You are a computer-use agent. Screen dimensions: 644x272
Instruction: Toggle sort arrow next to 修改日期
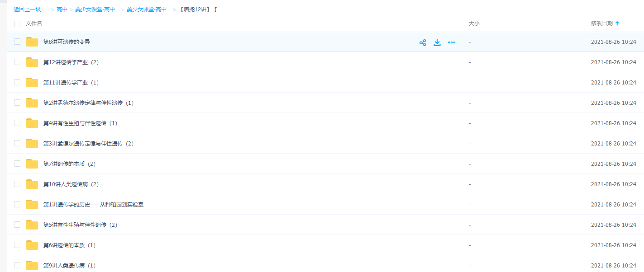coord(617,23)
